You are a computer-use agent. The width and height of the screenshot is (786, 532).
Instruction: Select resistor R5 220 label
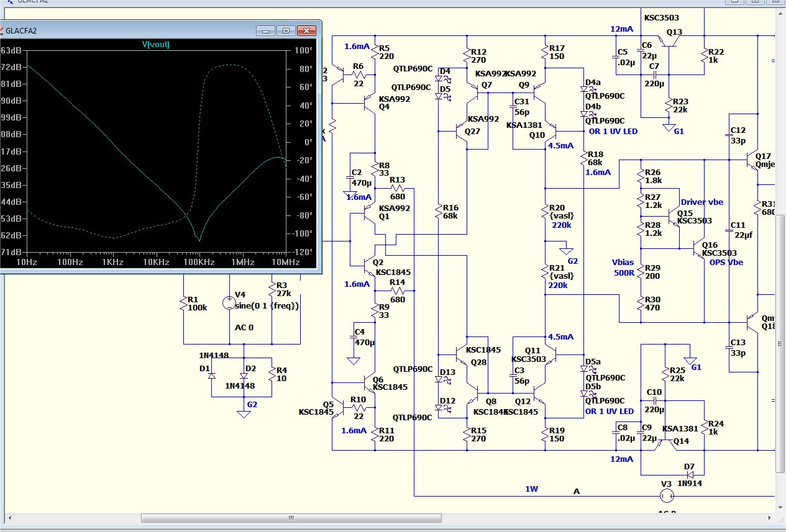tap(386, 52)
